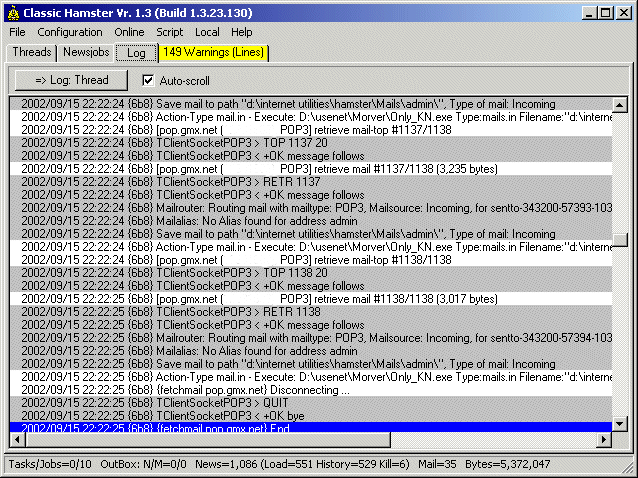Open the Online menu

point(129,32)
